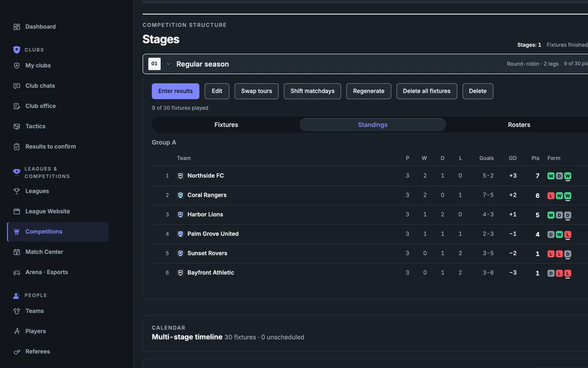588x368 pixels.
Task: Click the 01 stage number badge
Action: tap(154, 64)
